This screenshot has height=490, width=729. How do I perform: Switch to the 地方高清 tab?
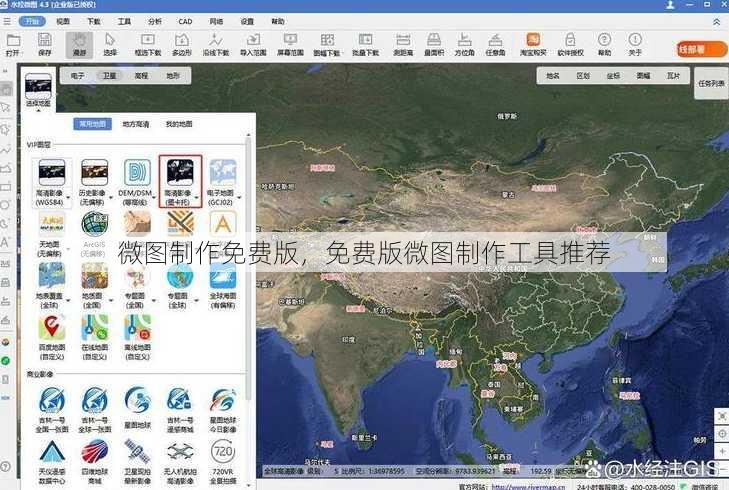click(x=136, y=124)
